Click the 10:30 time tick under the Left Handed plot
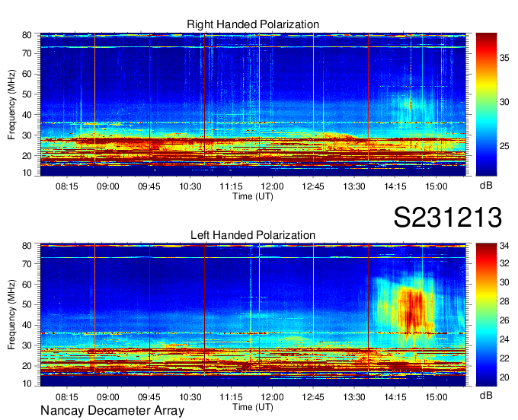 tap(190, 397)
